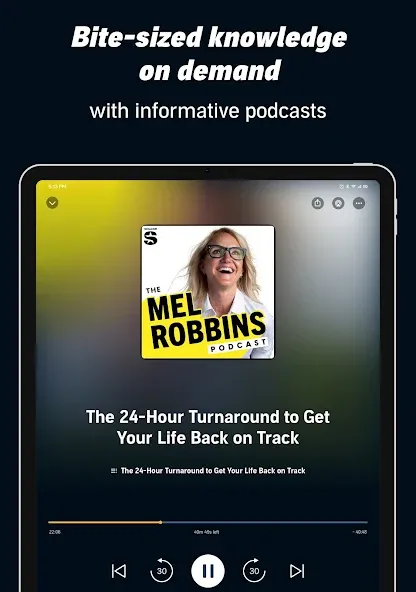Tap the small episode subtitle line

[208, 470]
